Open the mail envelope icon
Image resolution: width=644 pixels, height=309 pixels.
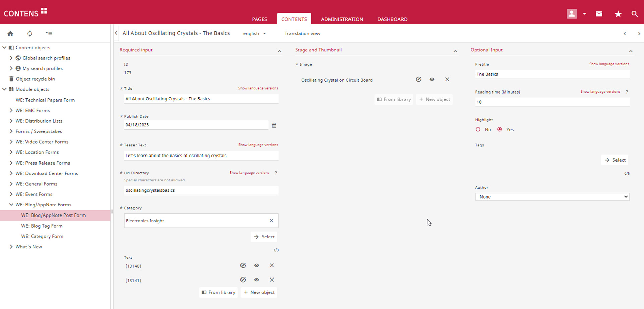[x=599, y=14]
